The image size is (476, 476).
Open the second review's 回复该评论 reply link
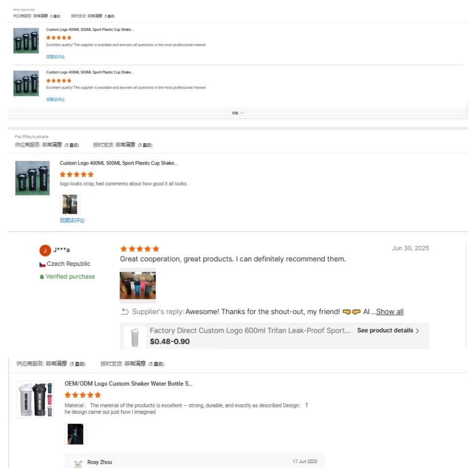(x=55, y=100)
